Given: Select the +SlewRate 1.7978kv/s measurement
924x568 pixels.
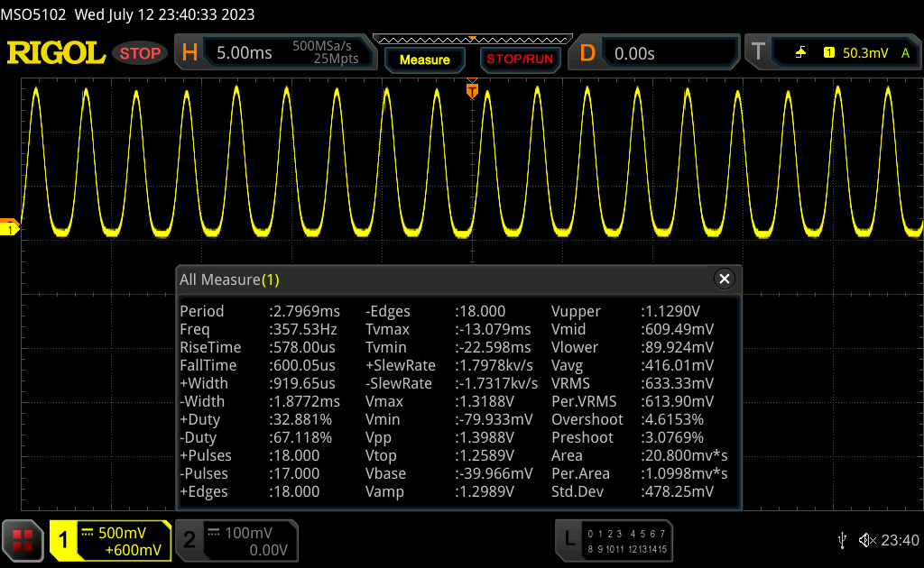Looking at the screenshot, I should point(449,365).
